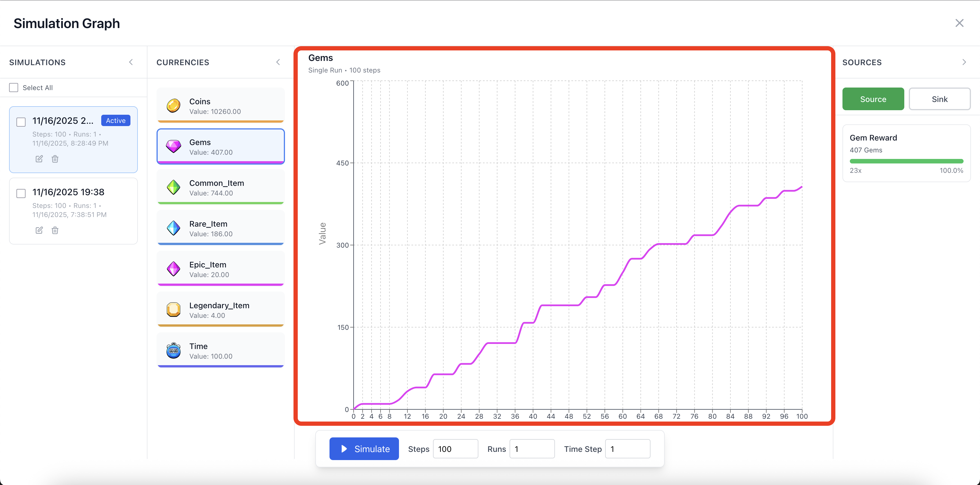Click the Legendary_Item nugget icon
Viewport: 980px width, 485px height.
(x=174, y=310)
